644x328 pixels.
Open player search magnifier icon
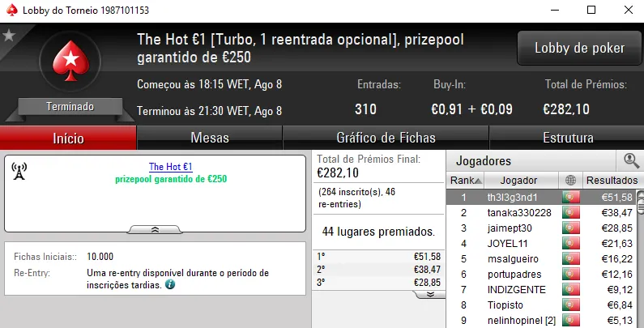click(x=631, y=160)
